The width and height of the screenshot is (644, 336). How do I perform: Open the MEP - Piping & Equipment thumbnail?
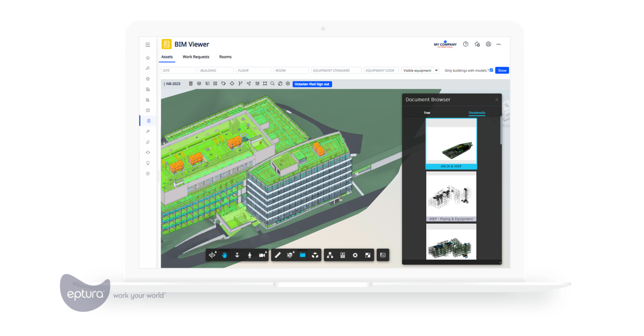(x=451, y=196)
